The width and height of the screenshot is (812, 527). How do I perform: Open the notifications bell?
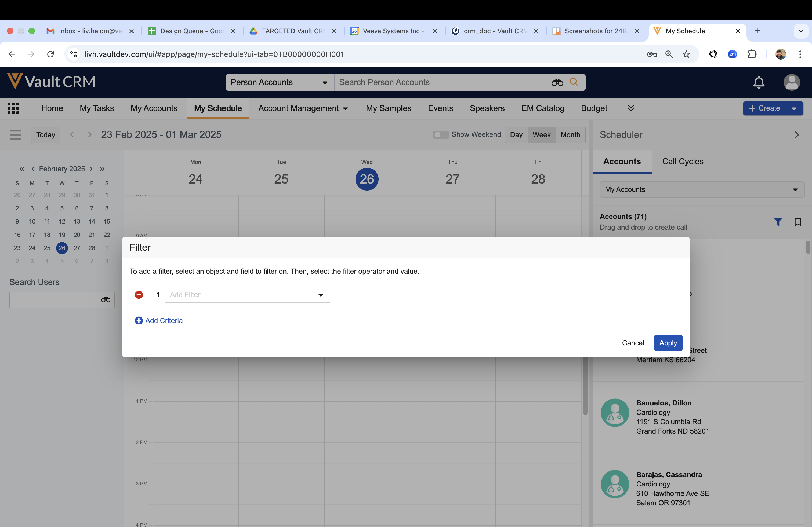[759, 82]
